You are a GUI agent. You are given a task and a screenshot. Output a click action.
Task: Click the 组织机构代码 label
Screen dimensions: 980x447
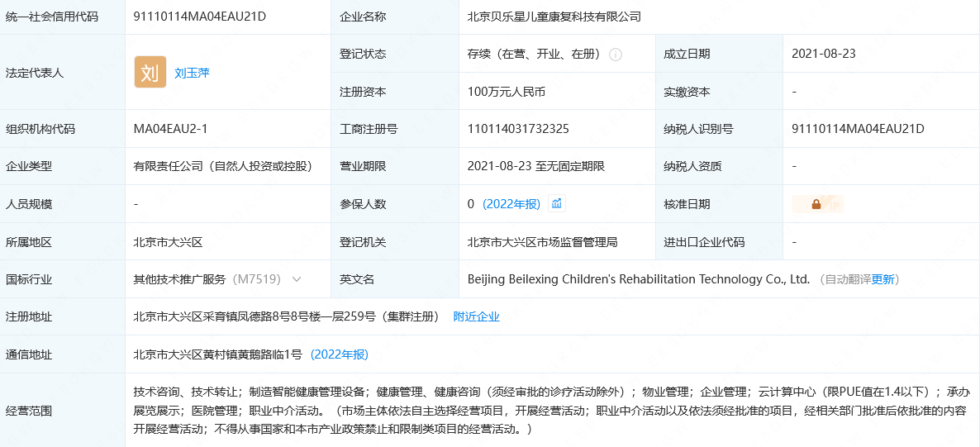point(40,130)
